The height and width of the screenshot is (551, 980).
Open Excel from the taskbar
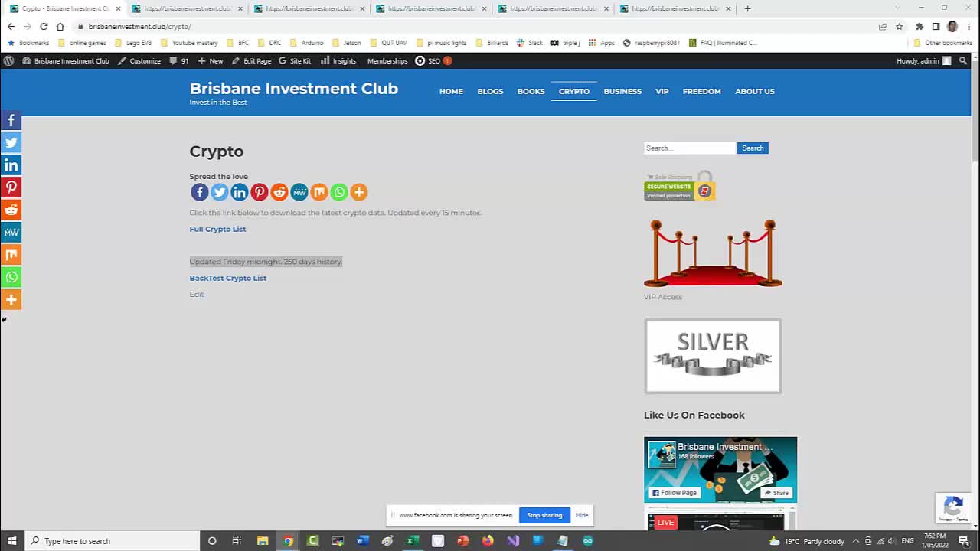(x=413, y=541)
